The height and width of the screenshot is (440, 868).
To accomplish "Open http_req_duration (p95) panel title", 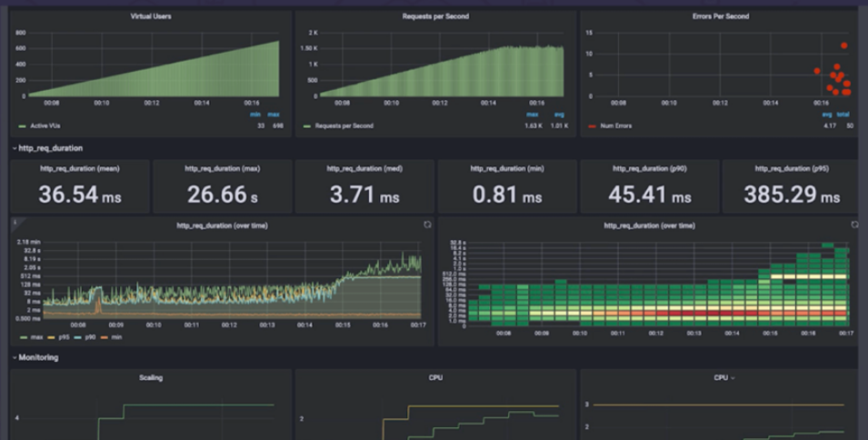I will (792, 169).
